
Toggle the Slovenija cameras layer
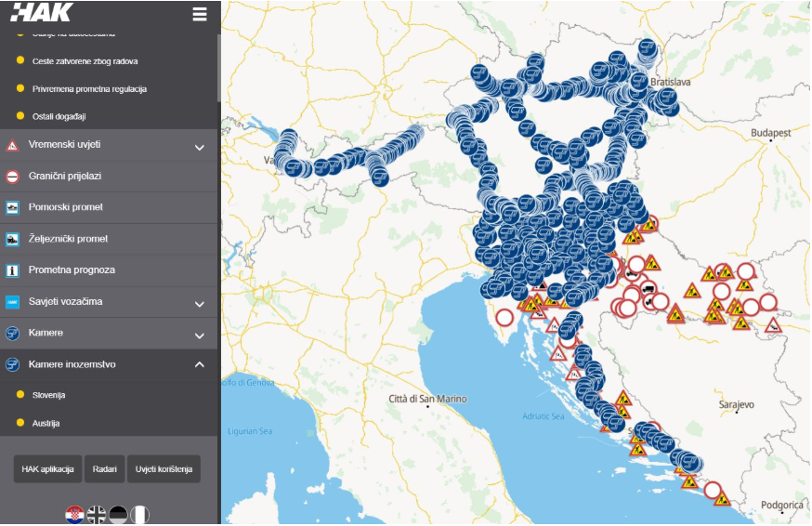click(48, 395)
